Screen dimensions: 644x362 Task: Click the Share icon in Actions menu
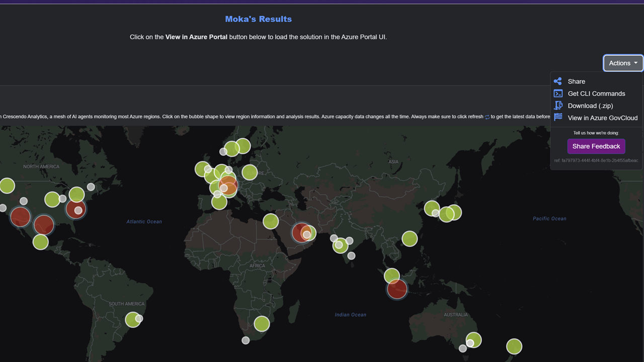[557, 81]
